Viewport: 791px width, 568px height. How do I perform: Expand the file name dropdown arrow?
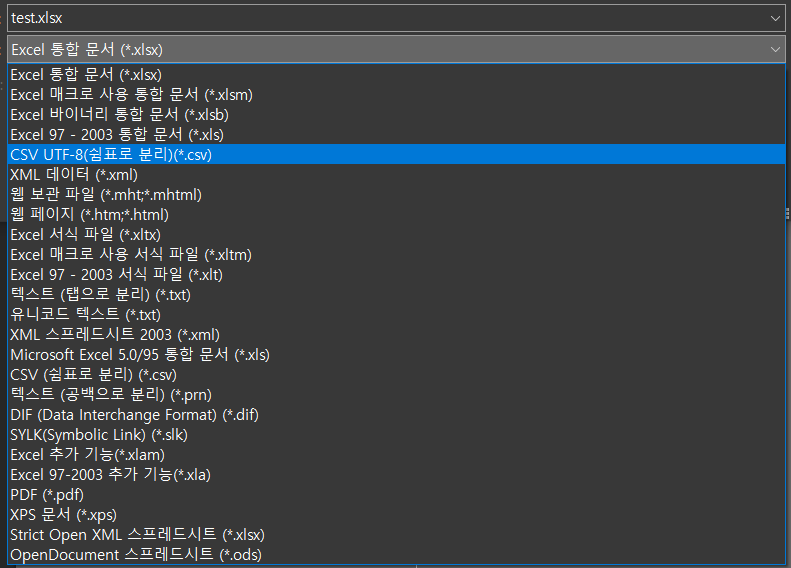tap(775, 18)
